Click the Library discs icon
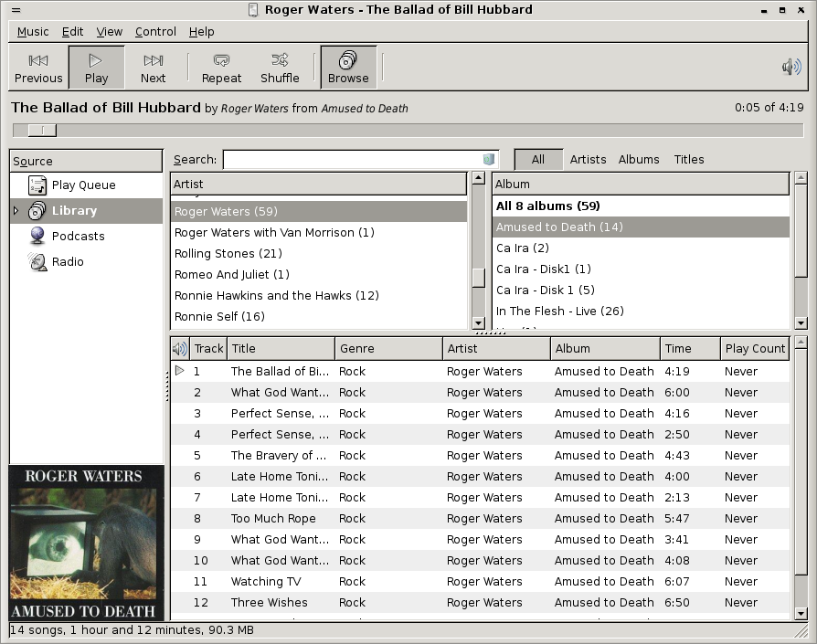The height and width of the screenshot is (644, 817). point(37,210)
